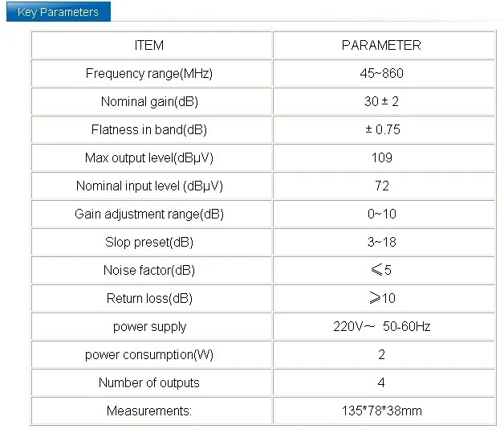Click Nominal input level (dBμV) label
Image resolution: width=504 pixels, height=429 pixels.
coord(149,186)
